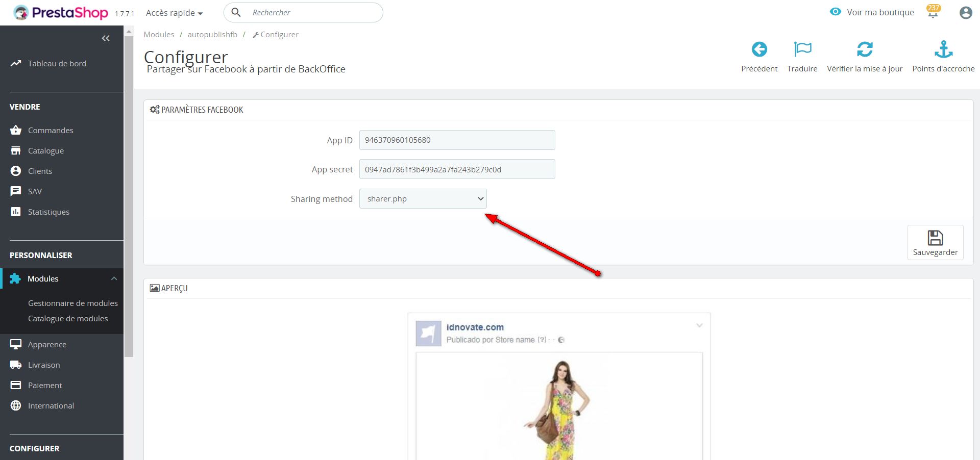Click the Sauvegarder floppy disk icon
Viewport: 980px width, 460px height.
[x=935, y=238]
